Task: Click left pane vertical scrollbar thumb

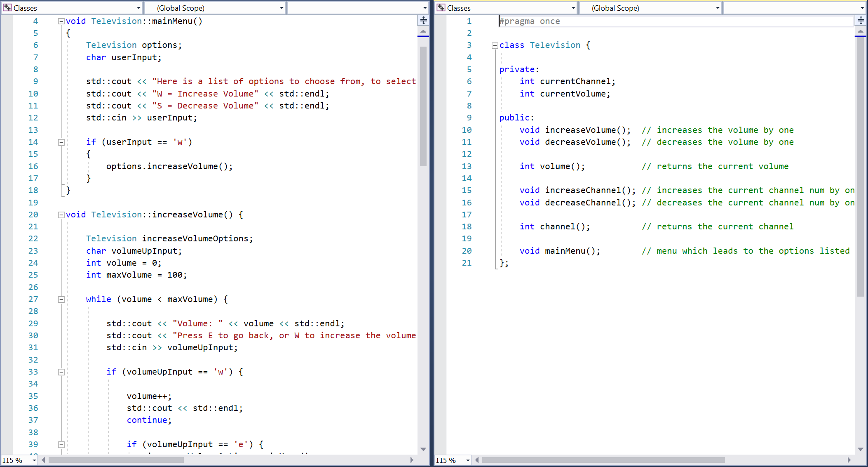Action: 423,106
